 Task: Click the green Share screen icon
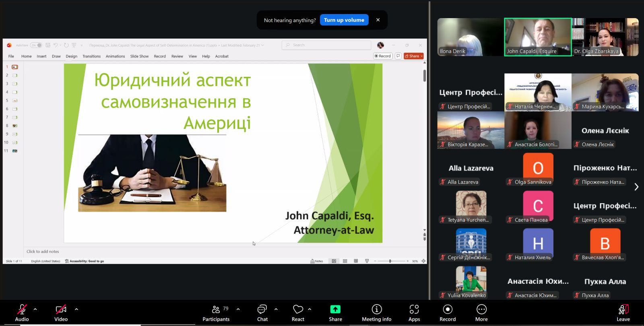(x=335, y=309)
